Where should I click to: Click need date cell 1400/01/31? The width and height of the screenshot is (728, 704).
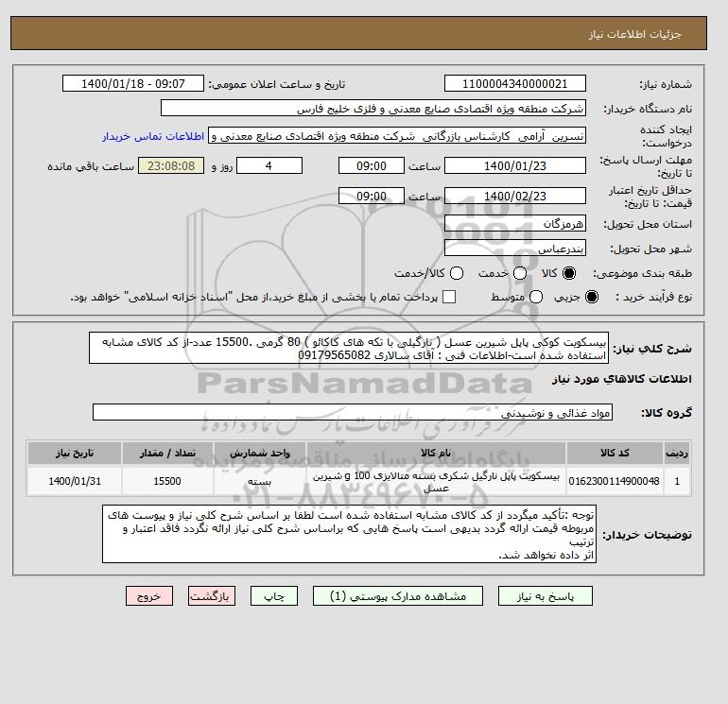point(75,482)
